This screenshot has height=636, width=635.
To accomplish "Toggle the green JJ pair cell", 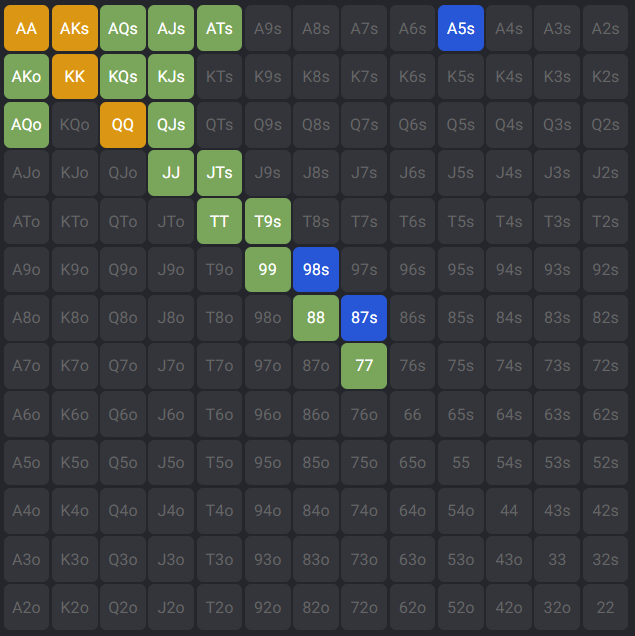I will [171, 173].
